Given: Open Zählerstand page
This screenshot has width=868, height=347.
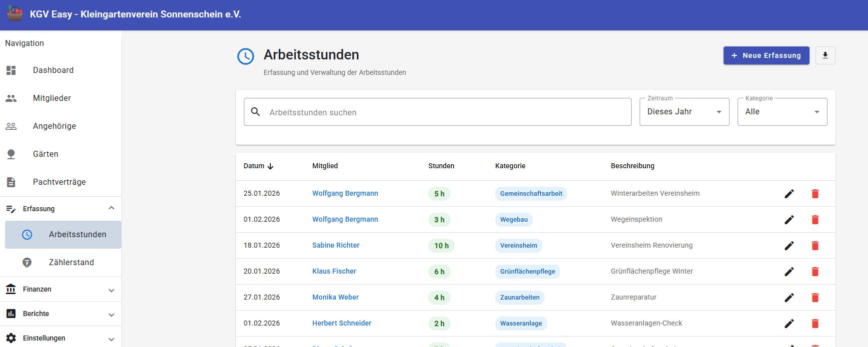Looking at the screenshot, I should point(63,263).
